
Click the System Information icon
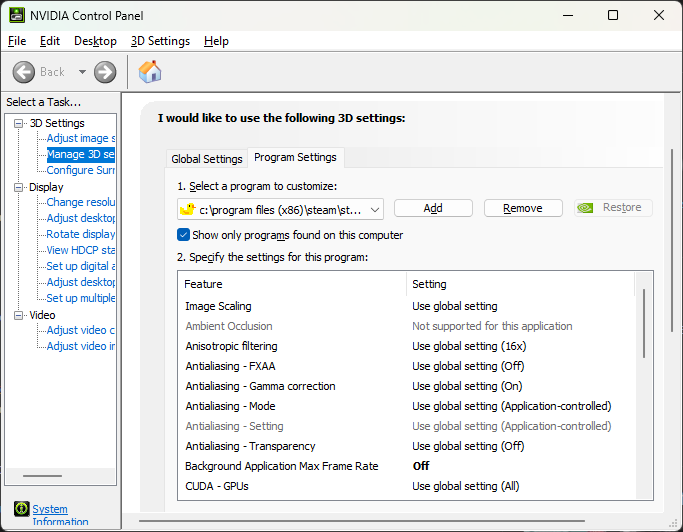(x=21, y=510)
